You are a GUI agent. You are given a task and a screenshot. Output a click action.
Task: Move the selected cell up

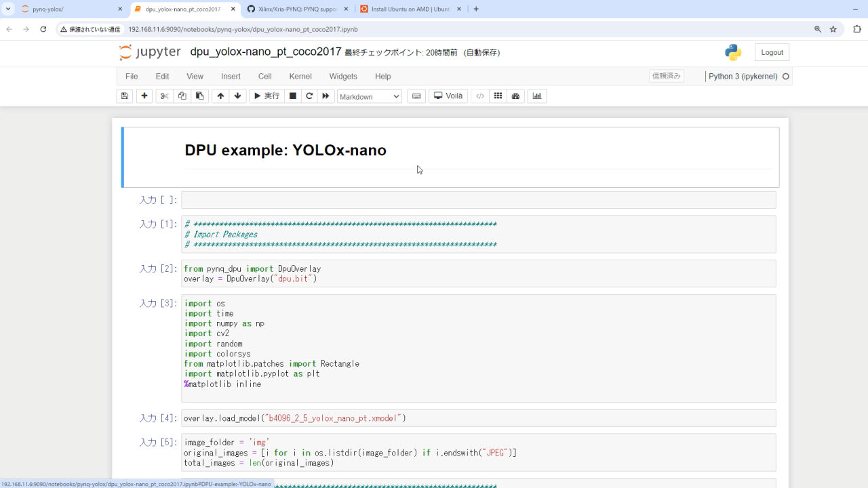[x=220, y=96]
